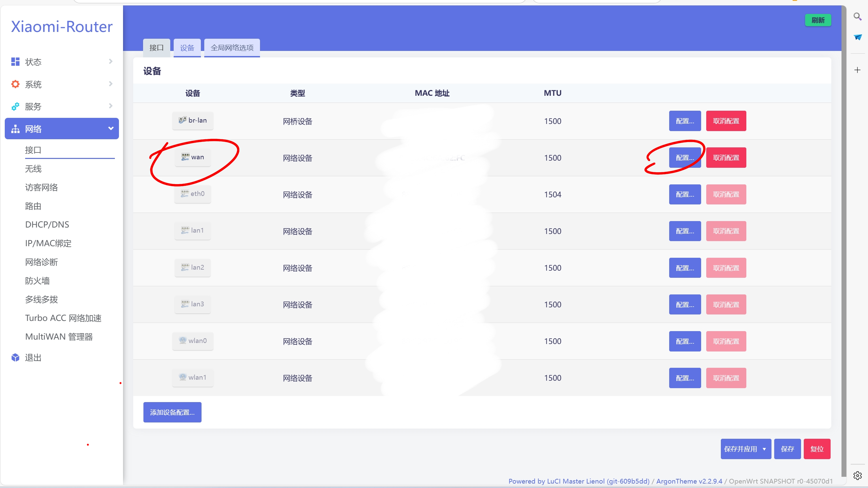Click Configure button for wan device

coord(684,158)
